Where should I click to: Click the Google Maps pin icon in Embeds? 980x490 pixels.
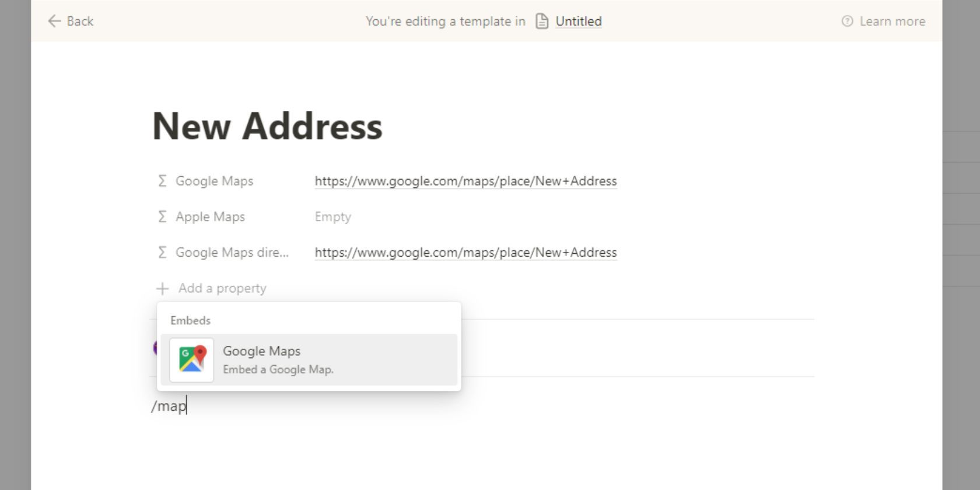pos(192,360)
